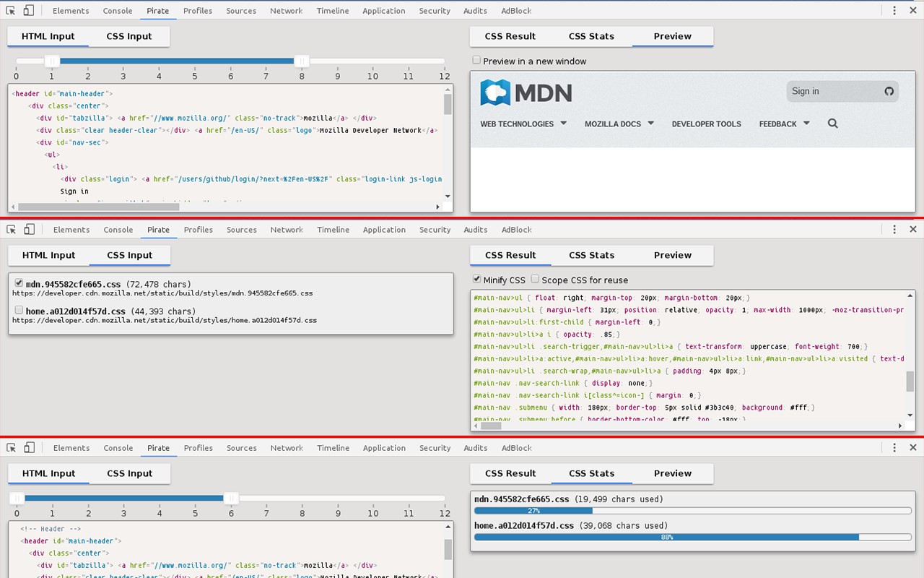Click the Developer Tools nav link
The height and width of the screenshot is (578, 924).
[x=707, y=124]
